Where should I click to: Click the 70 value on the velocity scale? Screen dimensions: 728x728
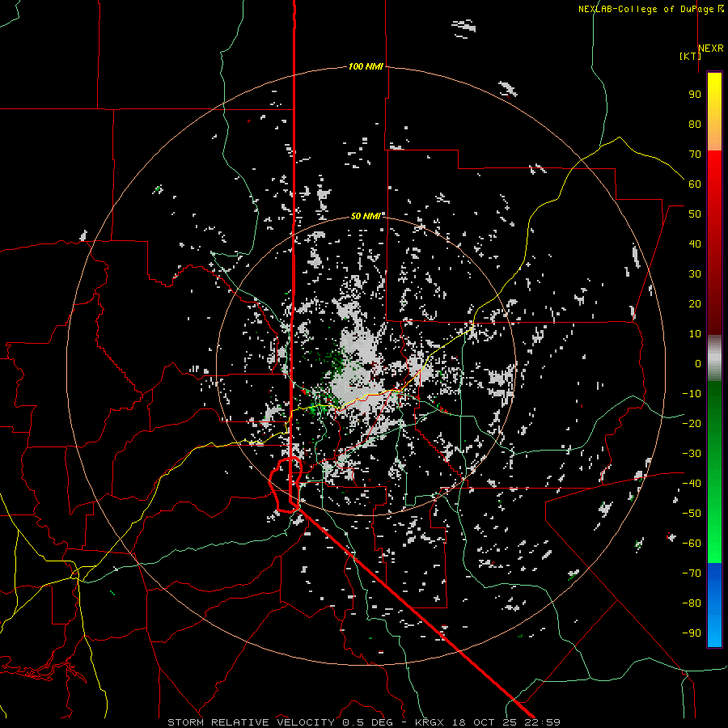695,154
